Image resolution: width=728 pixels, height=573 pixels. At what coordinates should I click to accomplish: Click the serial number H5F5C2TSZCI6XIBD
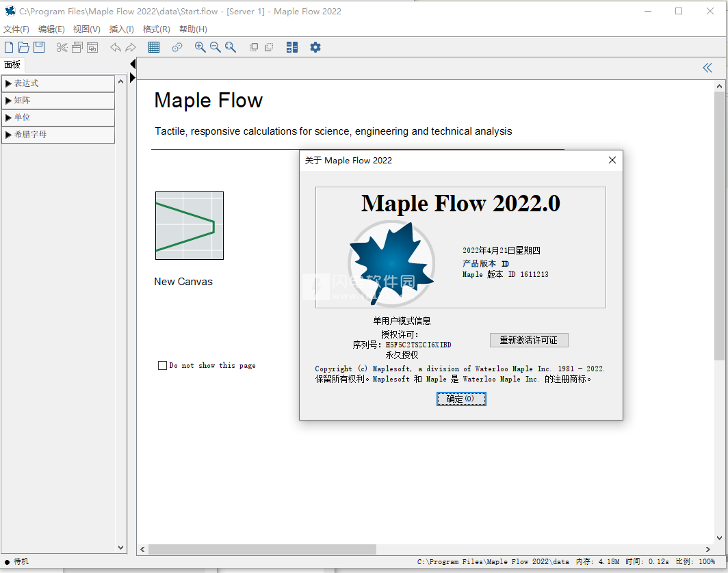(x=418, y=345)
